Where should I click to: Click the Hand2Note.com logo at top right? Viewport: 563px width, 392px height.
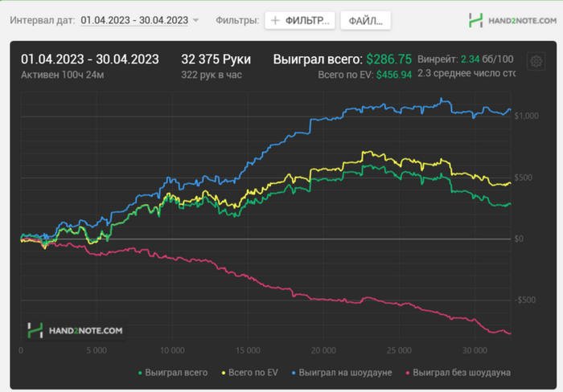(x=513, y=20)
